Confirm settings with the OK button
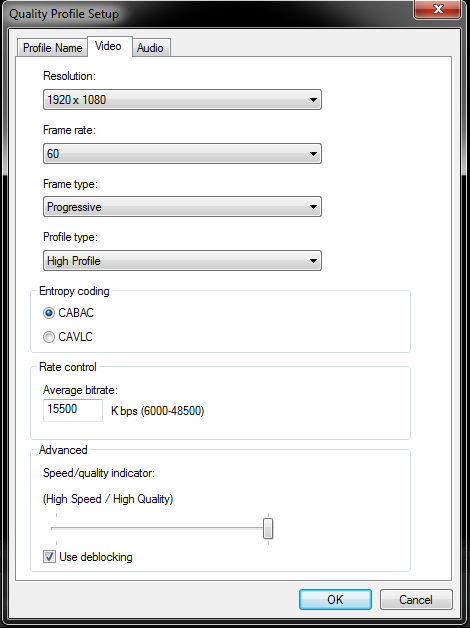The height and width of the screenshot is (628, 470). pos(335,599)
